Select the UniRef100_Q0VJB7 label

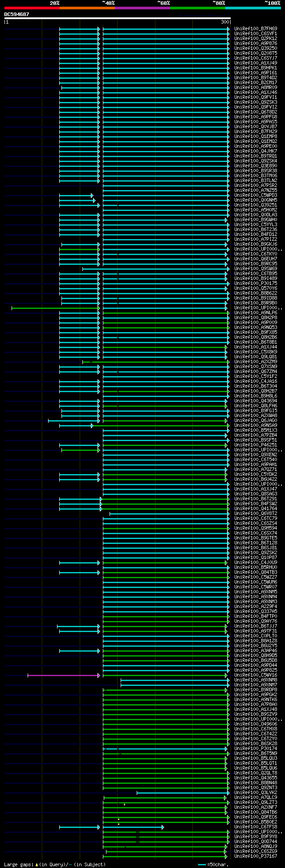click(x=256, y=126)
